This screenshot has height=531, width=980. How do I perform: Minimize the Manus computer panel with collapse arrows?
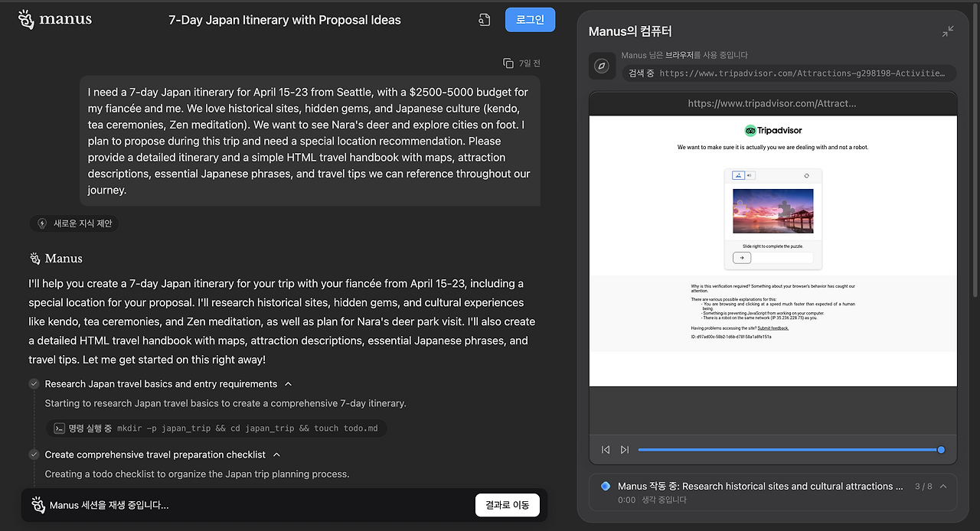pyautogui.click(x=948, y=31)
